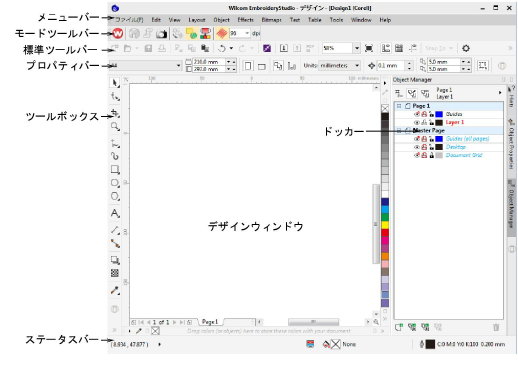Select the Connector tool in the toolbox
The image size is (518, 368).
(x=115, y=244)
